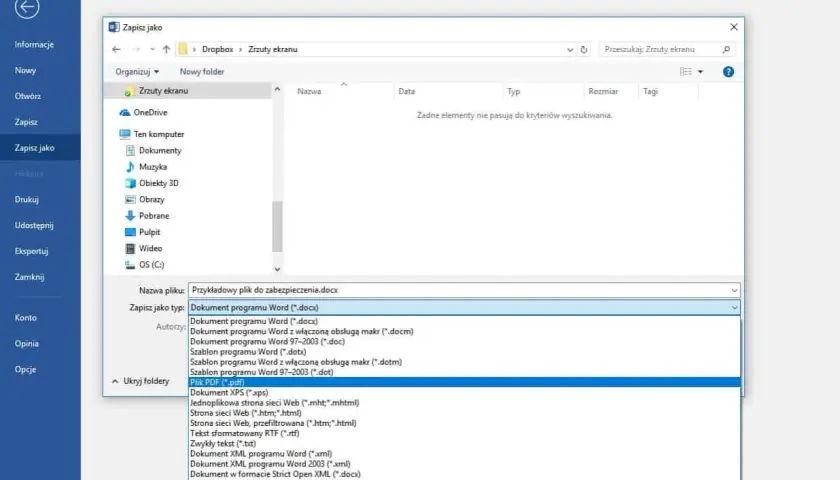The height and width of the screenshot is (480, 840).
Task: Open view options dropdown arrow
Action: coord(700,72)
